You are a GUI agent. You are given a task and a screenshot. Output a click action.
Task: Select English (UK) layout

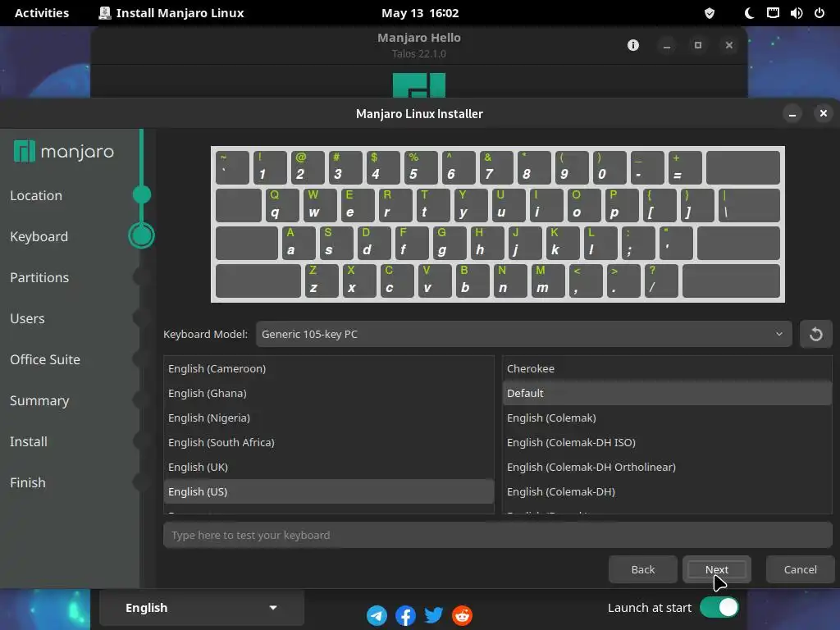(328, 467)
